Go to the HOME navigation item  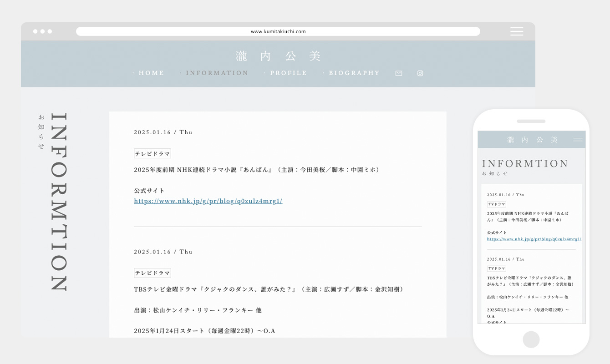click(151, 73)
